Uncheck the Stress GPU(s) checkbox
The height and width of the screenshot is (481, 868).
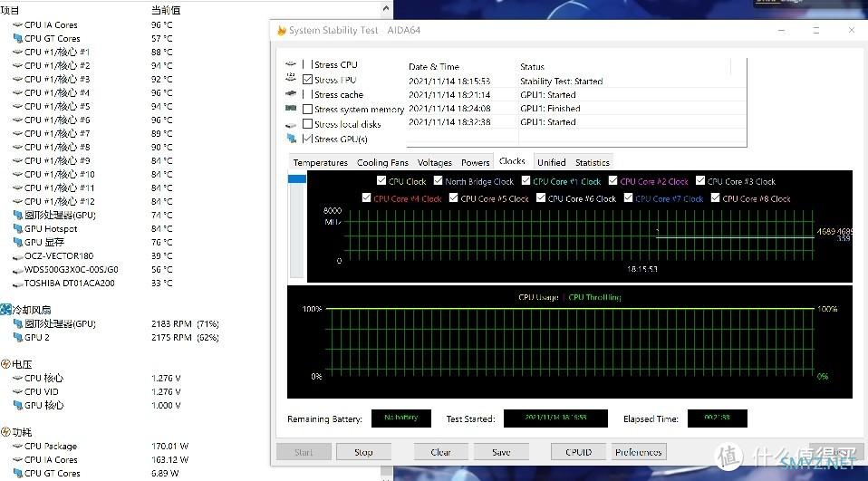[x=308, y=139]
